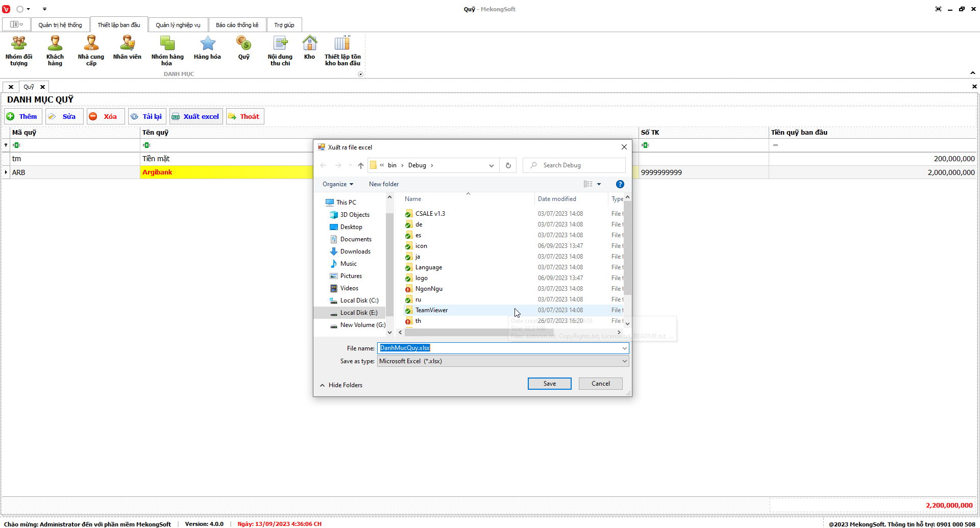
Task: Collapse the ribbon with the arrow
Action: (x=973, y=73)
